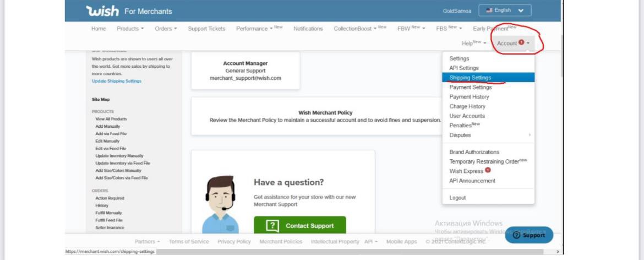
Task: Expand the Products navigation menu
Action: [130, 29]
